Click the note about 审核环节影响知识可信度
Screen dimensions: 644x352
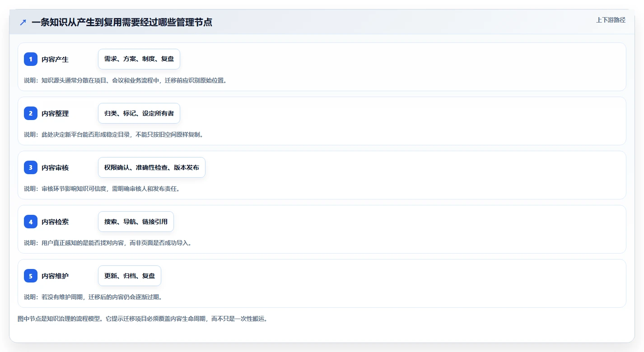pyautogui.click(x=102, y=189)
